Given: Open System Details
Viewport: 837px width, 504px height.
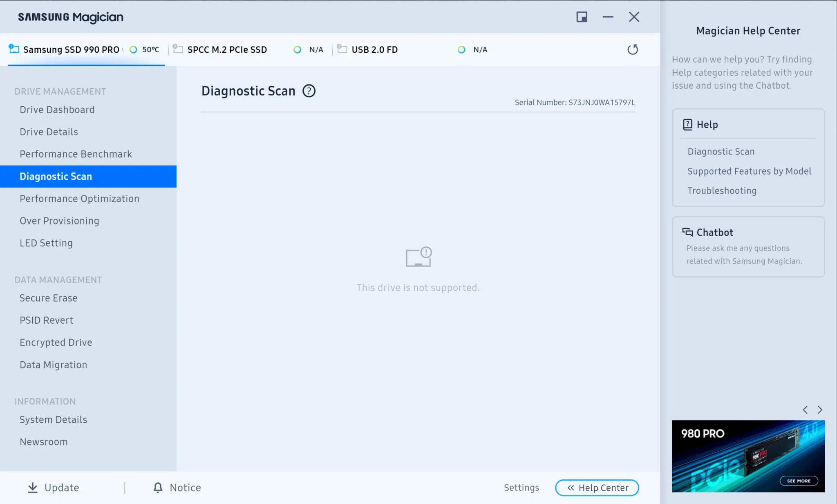Looking at the screenshot, I should 88,419.
